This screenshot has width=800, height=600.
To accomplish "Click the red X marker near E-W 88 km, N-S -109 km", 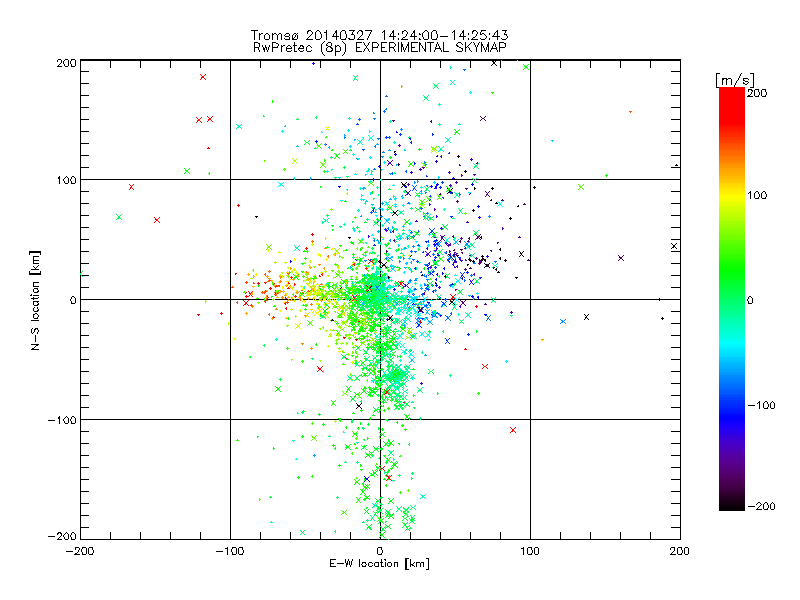I will click(x=513, y=430).
